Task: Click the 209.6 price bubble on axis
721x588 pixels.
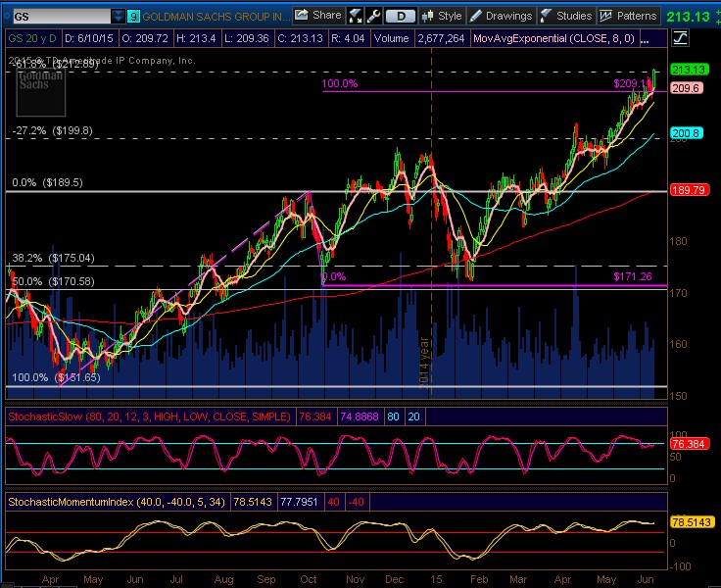Action: coord(686,88)
